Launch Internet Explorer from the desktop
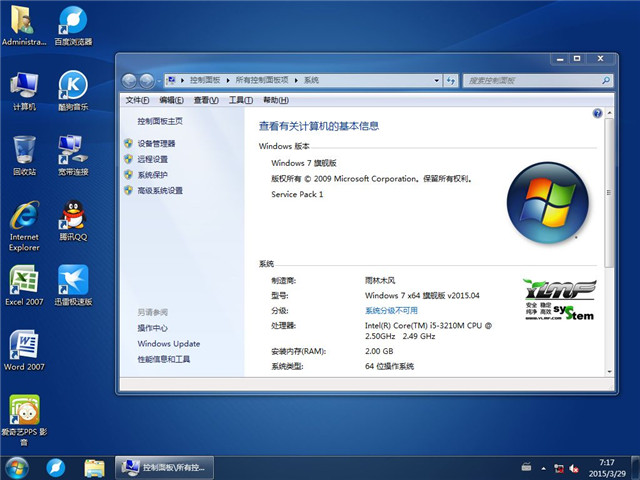 pyautogui.click(x=24, y=226)
